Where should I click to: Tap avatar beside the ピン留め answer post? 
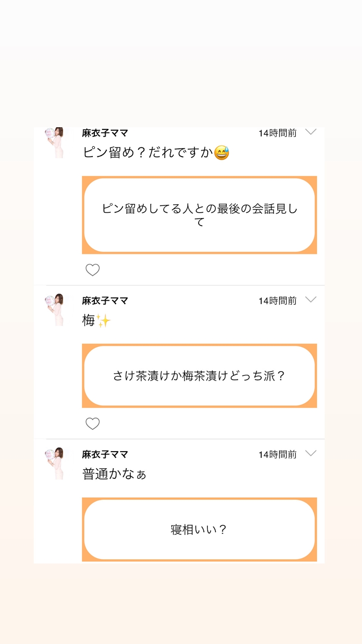(55, 142)
